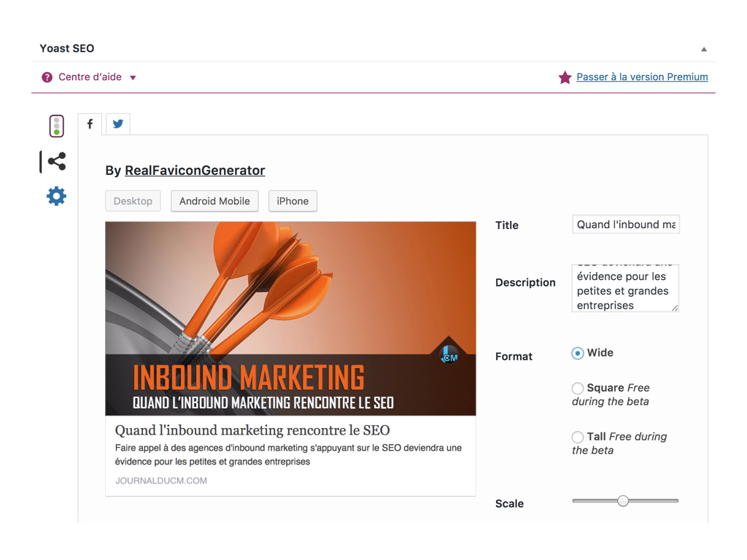Click into the Description text area
The height and width of the screenshot is (560, 747).
(x=625, y=288)
